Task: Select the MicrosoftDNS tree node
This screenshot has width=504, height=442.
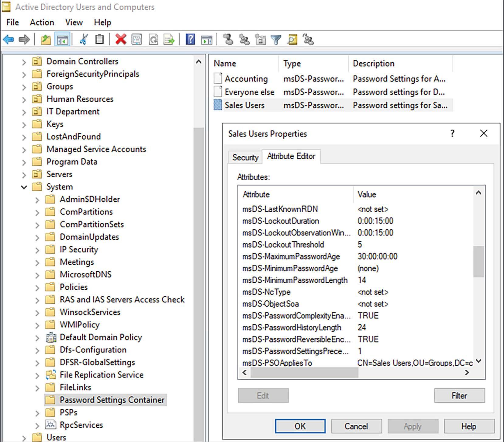Action: tap(86, 274)
